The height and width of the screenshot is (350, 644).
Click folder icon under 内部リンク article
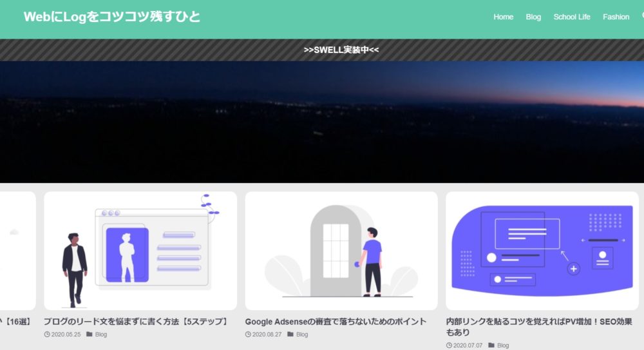pos(491,345)
